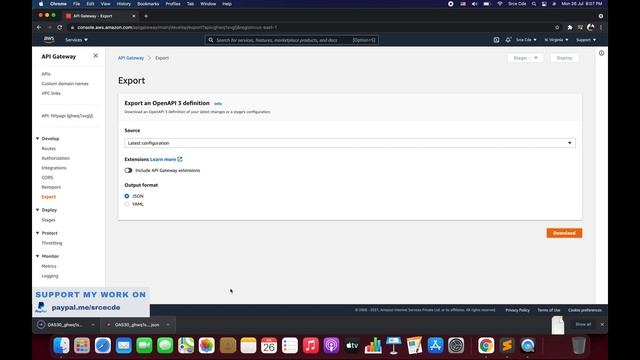Open Mail from the Dock
640x360 pixels.
(124, 345)
